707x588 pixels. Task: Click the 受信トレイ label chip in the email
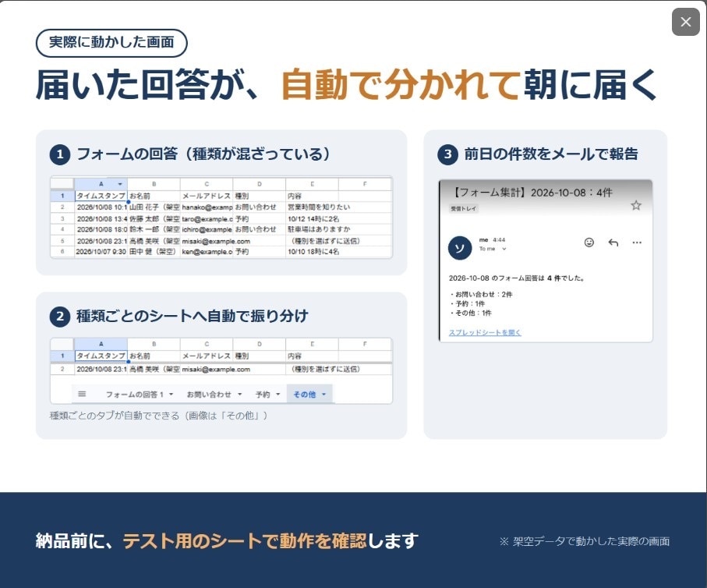(x=463, y=208)
